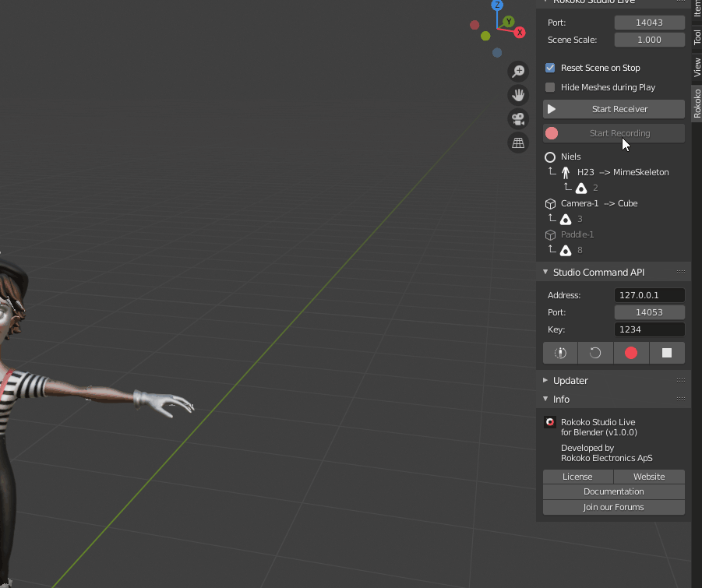Click the green Y axis gizmo
The height and width of the screenshot is (588, 702).
(x=509, y=21)
